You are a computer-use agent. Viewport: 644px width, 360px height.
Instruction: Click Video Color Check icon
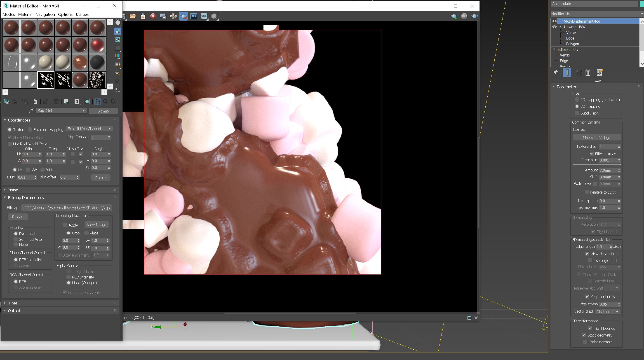[118, 56]
